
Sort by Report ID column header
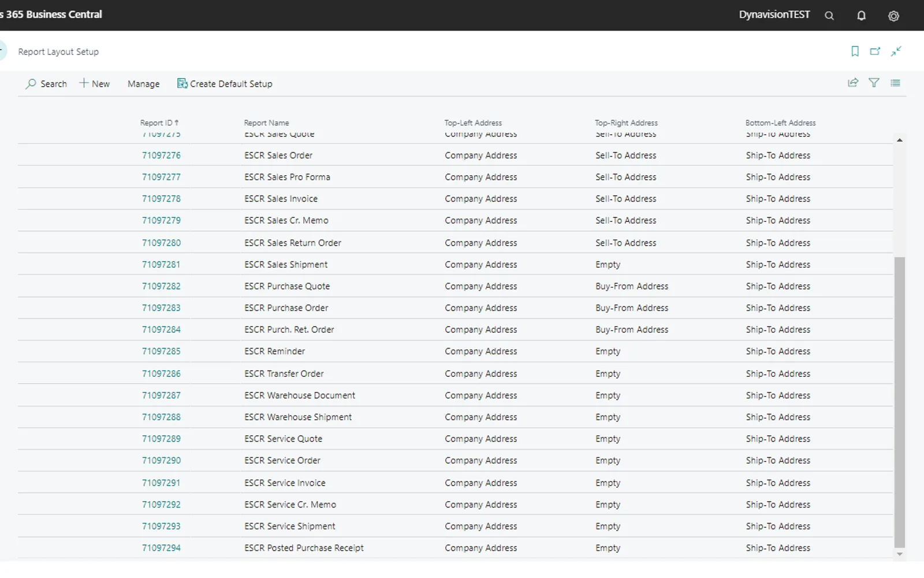[159, 123]
